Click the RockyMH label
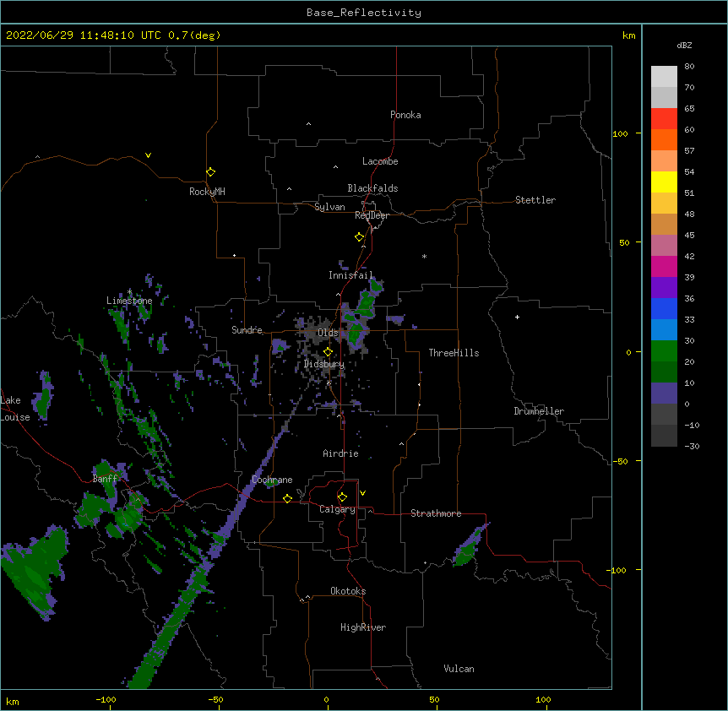The width and height of the screenshot is (728, 711). coord(207,191)
